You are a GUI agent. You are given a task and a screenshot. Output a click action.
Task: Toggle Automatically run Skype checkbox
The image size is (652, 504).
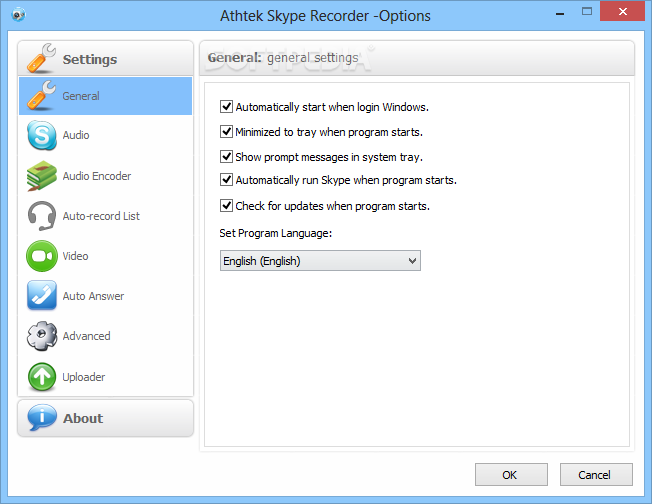pos(227,180)
